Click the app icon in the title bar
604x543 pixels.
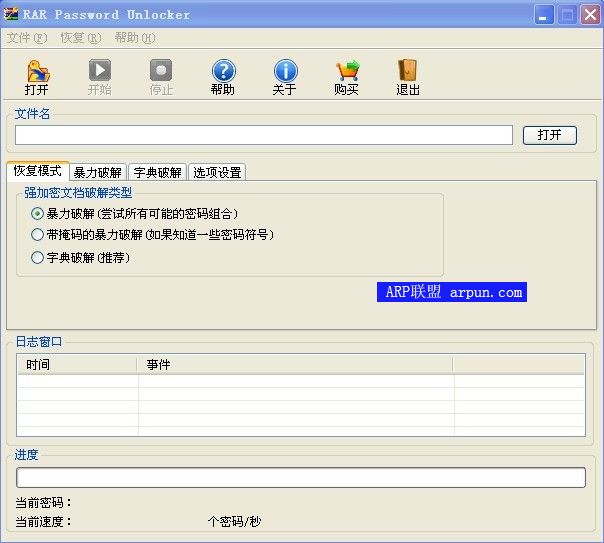click(x=11, y=14)
